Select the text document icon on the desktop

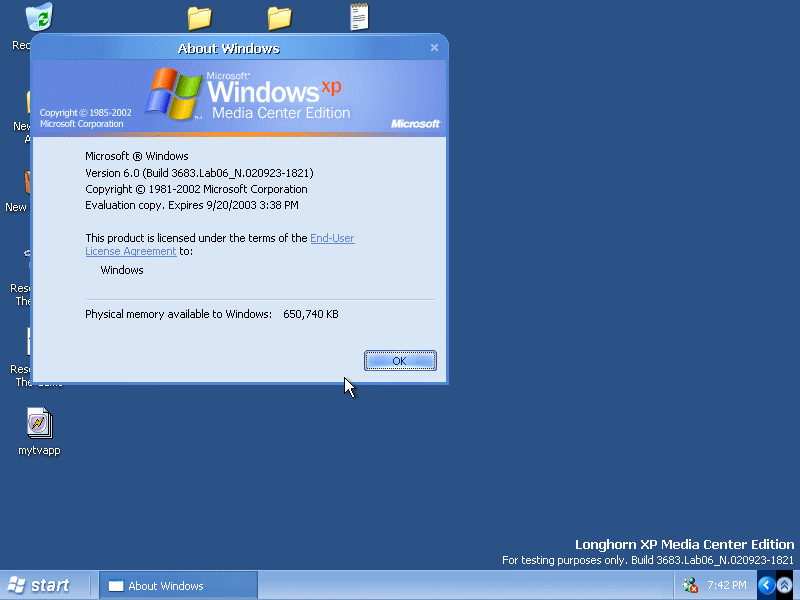click(359, 17)
